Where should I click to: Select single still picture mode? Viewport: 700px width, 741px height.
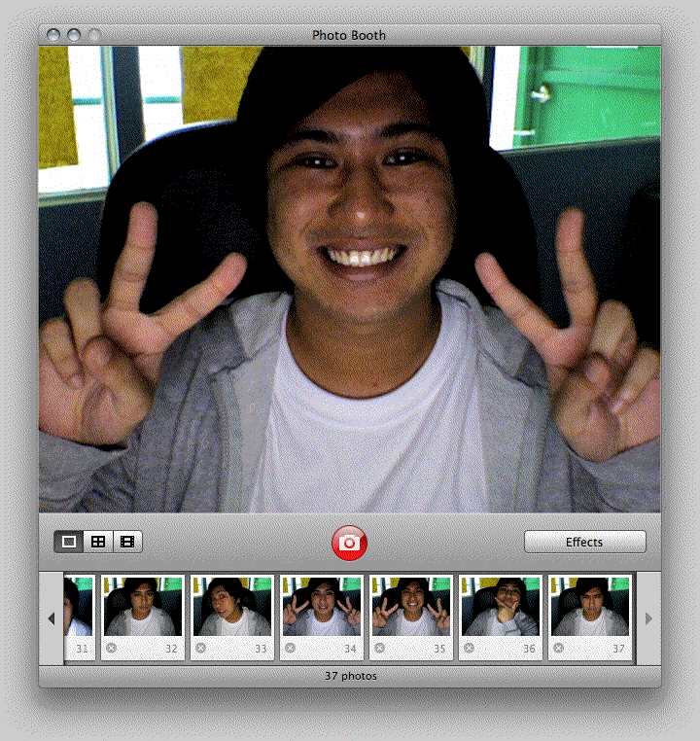click(69, 542)
